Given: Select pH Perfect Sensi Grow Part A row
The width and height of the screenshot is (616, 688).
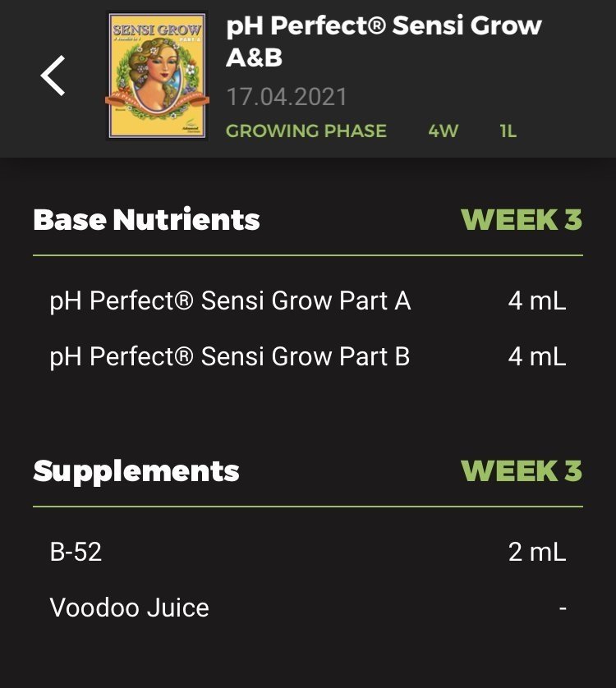Looking at the screenshot, I should tap(308, 301).
